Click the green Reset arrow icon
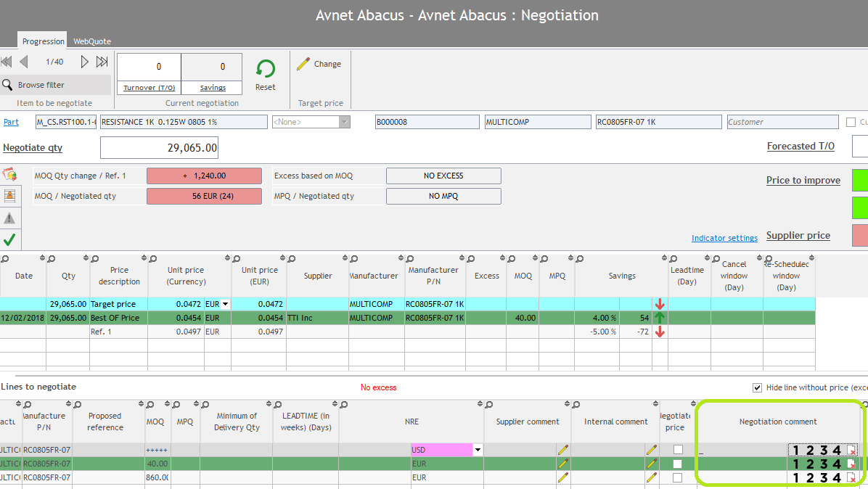Viewport: 868px width, 489px height. coord(266,69)
